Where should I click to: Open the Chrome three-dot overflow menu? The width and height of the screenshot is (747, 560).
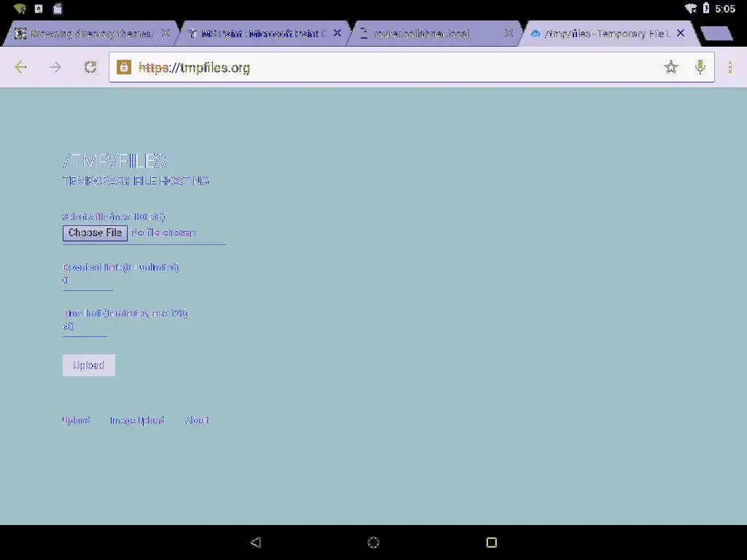coord(729,67)
